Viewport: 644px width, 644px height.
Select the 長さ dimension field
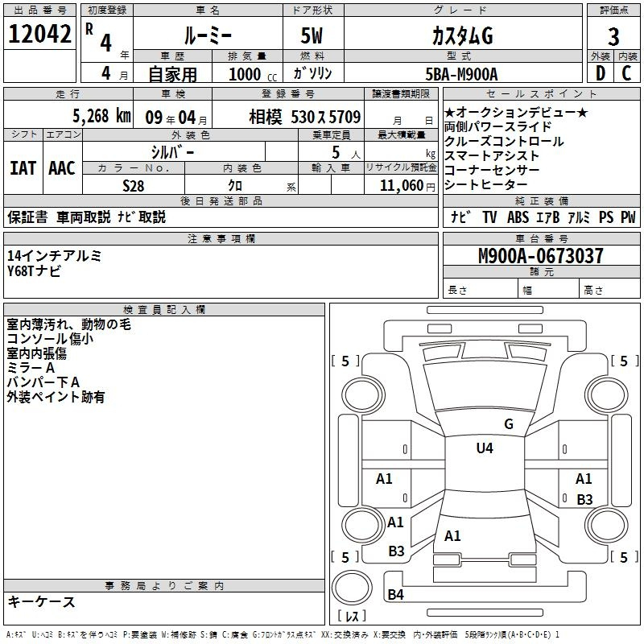tap(480, 289)
